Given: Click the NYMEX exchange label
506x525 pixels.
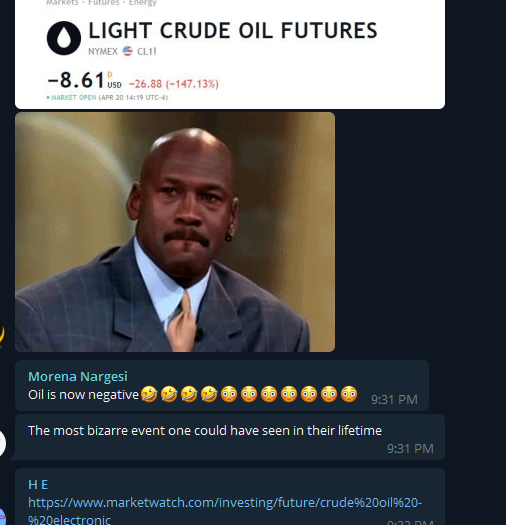Looking at the screenshot, I should (x=103, y=51).
